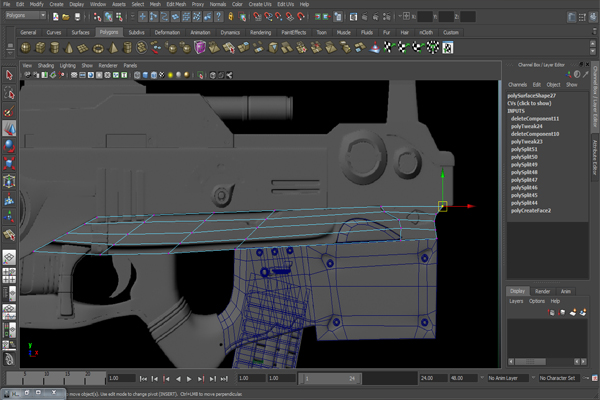Select by component type mode icon
The image size is (600, 400).
click(119, 16)
